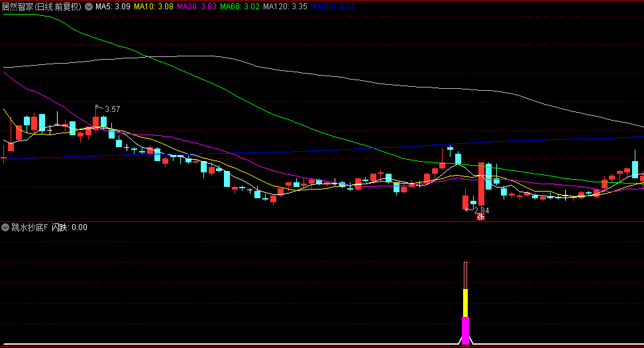This screenshot has width=644, height=348.
Task: Select the MA60: 3.02 label
Action: [x=240, y=7]
